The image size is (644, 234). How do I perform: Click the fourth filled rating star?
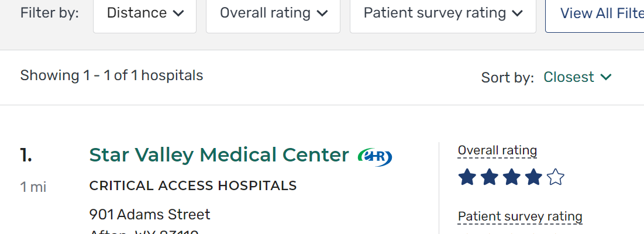point(533,177)
